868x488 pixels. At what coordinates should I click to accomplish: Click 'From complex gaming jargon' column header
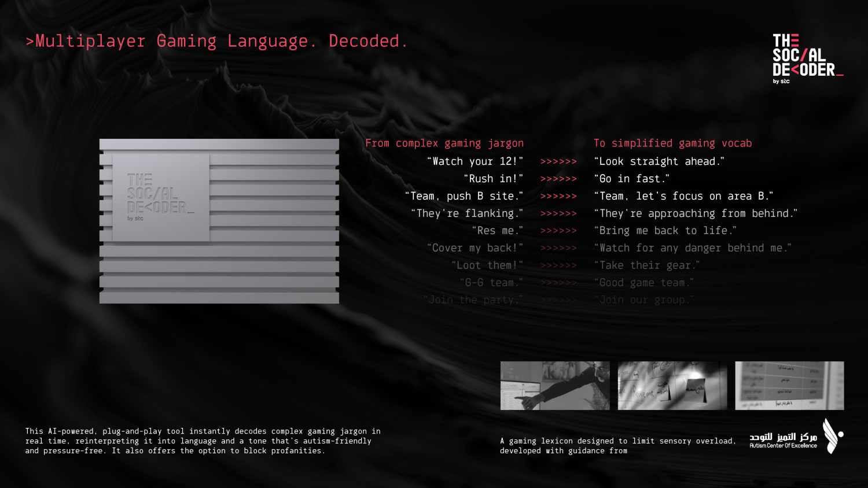pyautogui.click(x=444, y=143)
